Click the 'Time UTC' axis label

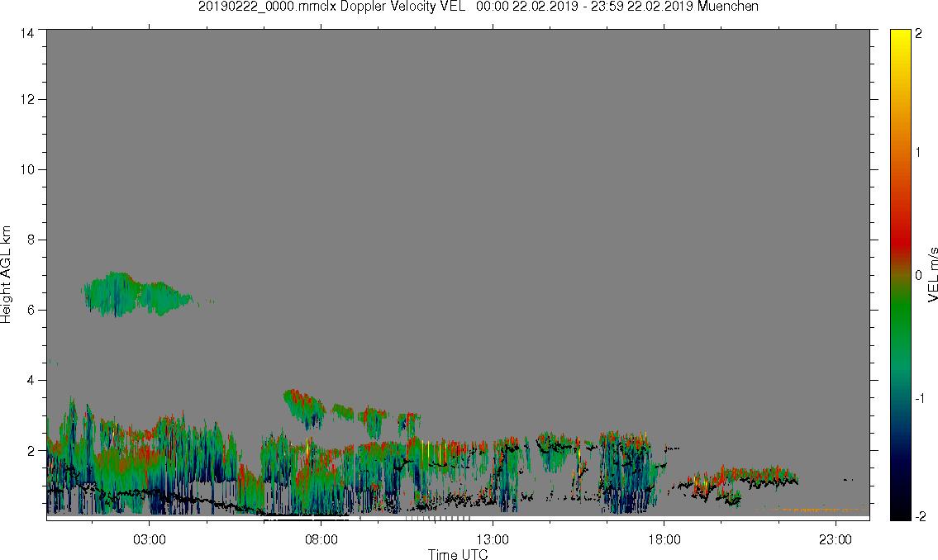point(458,554)
